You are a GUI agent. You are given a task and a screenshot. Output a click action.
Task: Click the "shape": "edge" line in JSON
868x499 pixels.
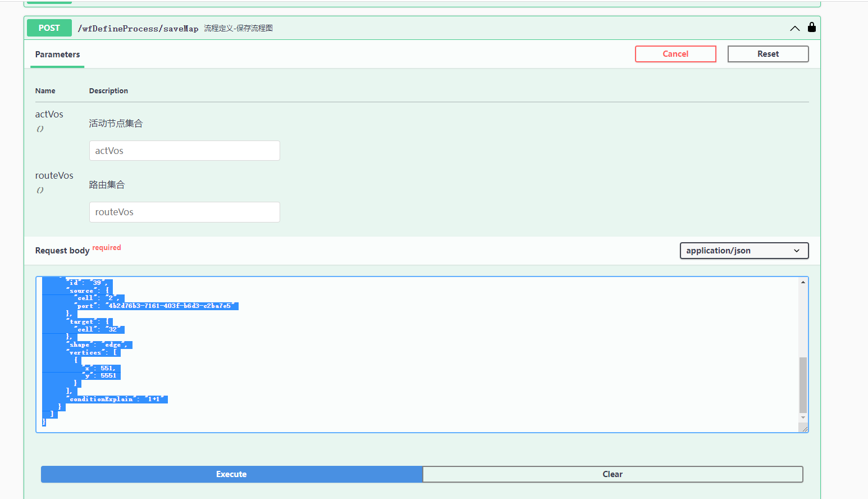(x=99, y=345)
